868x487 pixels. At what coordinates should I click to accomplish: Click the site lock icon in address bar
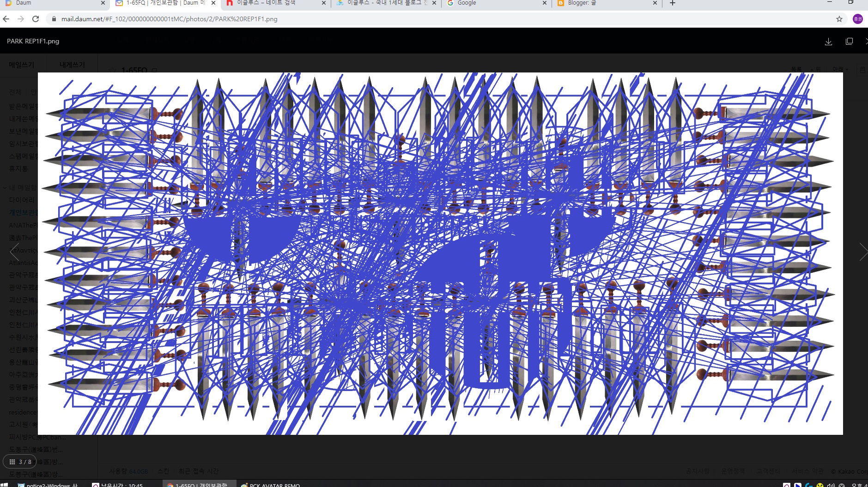click(54, 19)
